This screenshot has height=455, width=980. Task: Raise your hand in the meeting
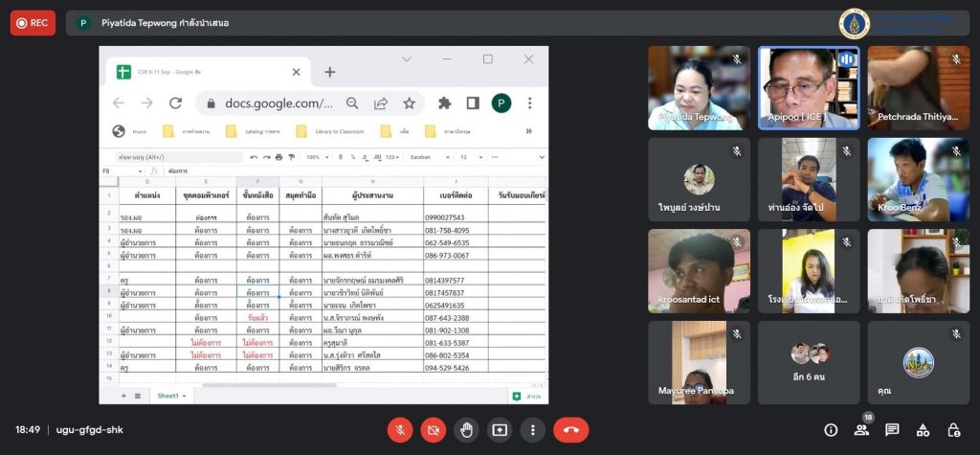(x=466, y=430)
